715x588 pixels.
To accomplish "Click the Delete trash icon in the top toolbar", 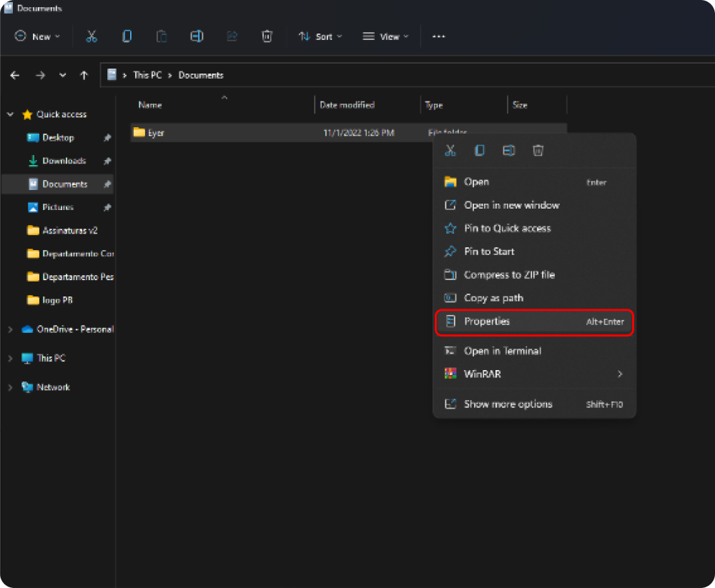I will (x=267, y=36).
